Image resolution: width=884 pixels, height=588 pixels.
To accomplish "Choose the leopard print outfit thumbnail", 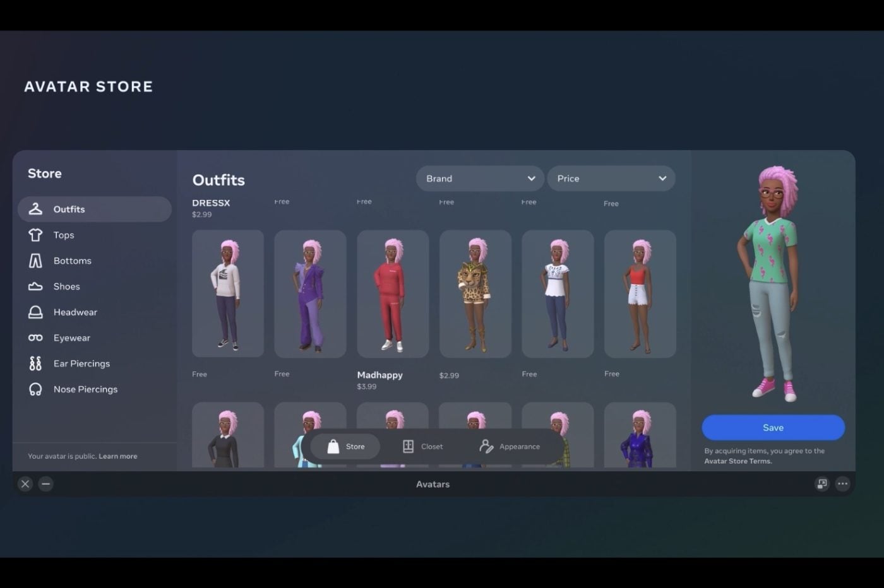I will point(475,293).
